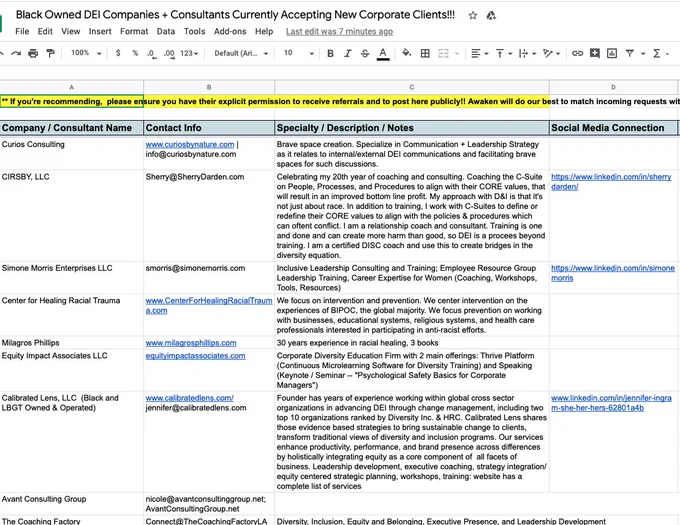The image size is (680, 525).
Task: Select column A header
Action: tap(72, 87)
